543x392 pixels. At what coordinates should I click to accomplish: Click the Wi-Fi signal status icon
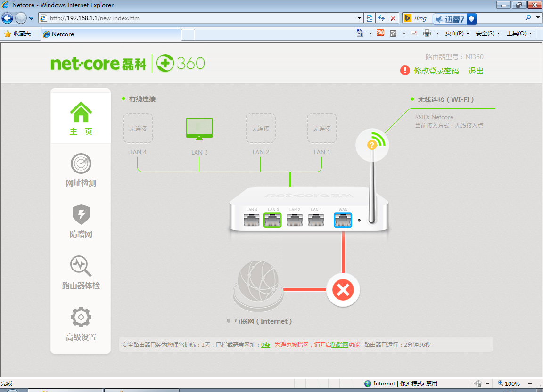[x=372, y=145]
